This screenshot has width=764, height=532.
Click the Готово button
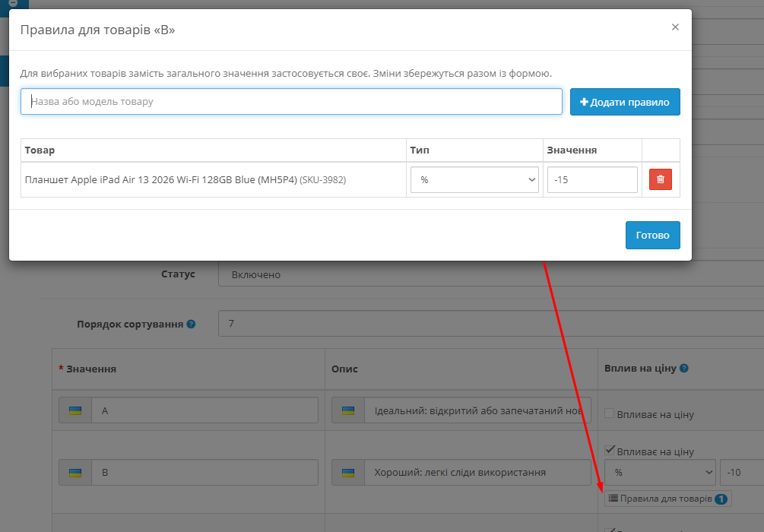tap(653, 236)
